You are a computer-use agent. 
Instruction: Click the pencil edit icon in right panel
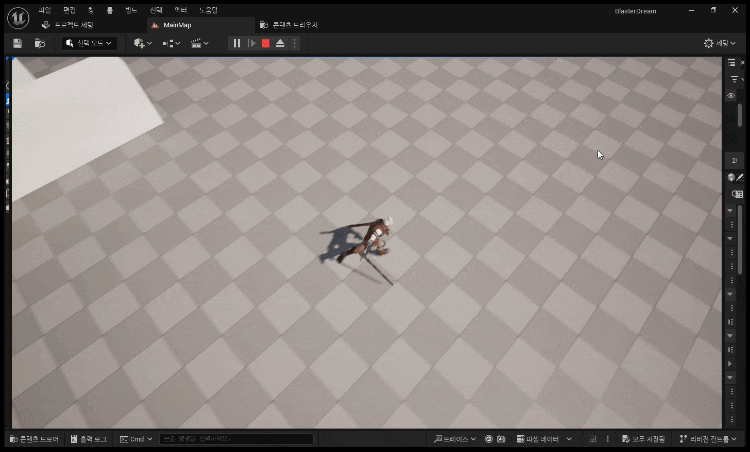(x=740, y=177)
